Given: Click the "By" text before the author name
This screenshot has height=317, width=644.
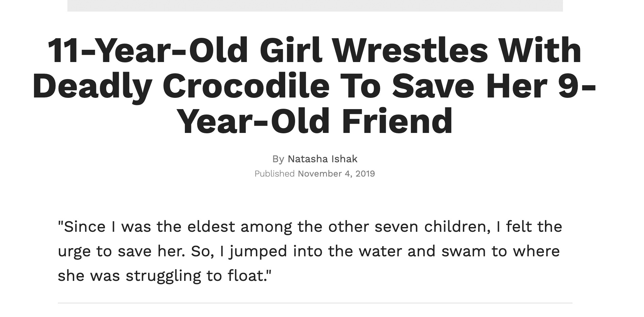Looking at the screenshot, I should (x=278, y=159).
